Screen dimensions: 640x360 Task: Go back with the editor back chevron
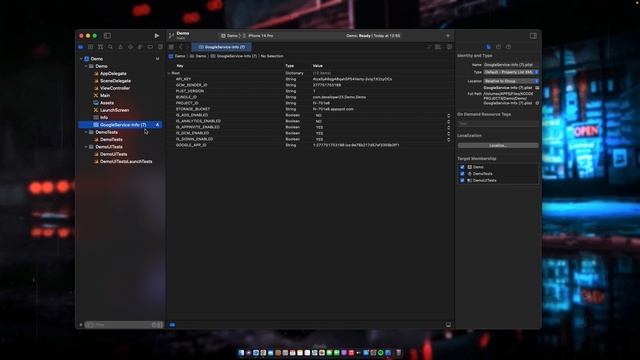pyautogui.click(x=181, y=47)
